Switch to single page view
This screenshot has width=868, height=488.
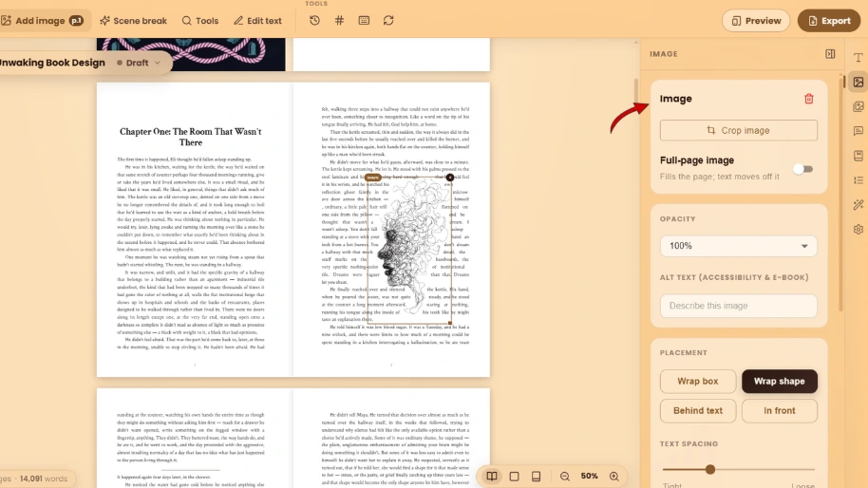point(514,476)
